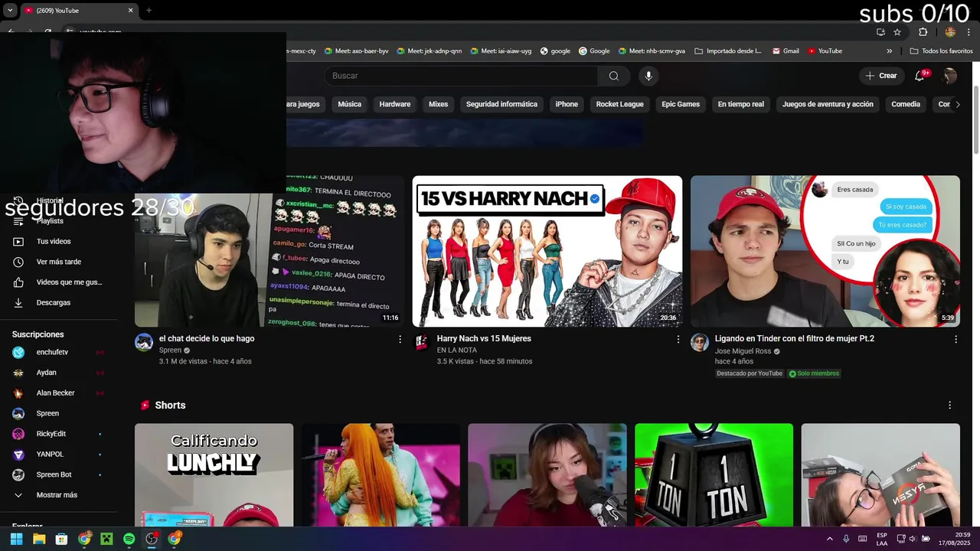Select the iPhone filter chip
Viewport: 980px width, 551px height.
pyautogui.click(x=567, y=104)
